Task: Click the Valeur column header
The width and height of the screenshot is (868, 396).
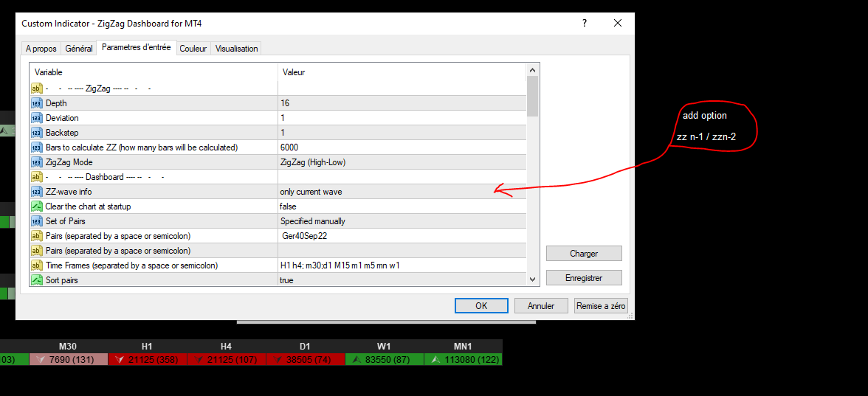Action: click(x=402, y=72)
